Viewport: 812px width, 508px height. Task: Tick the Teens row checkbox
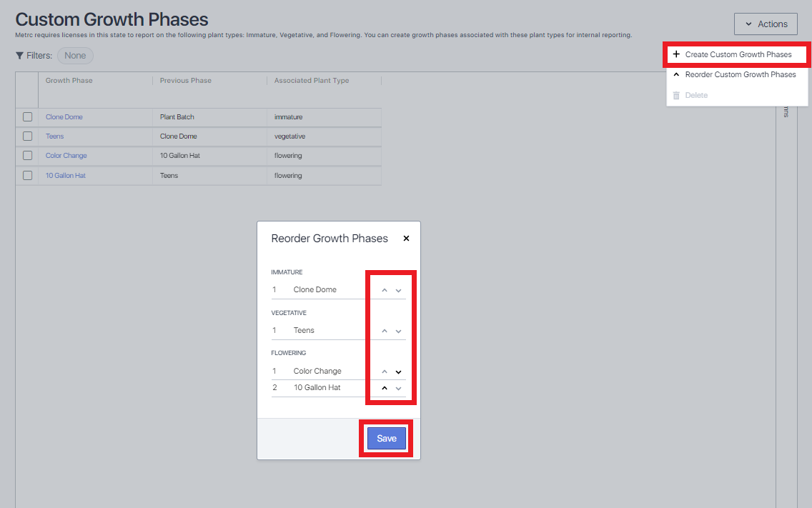pyautogui.click(x=27, y=136)
